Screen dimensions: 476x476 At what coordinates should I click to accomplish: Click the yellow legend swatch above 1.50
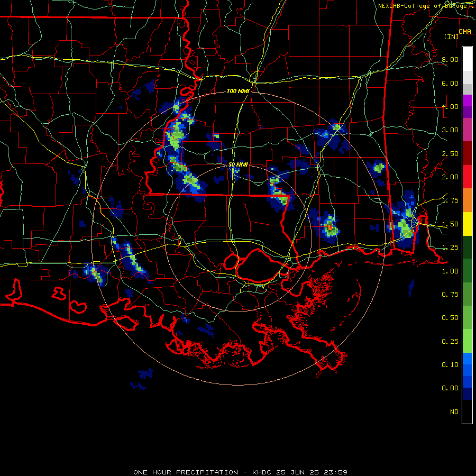click(x=467, y=224)
